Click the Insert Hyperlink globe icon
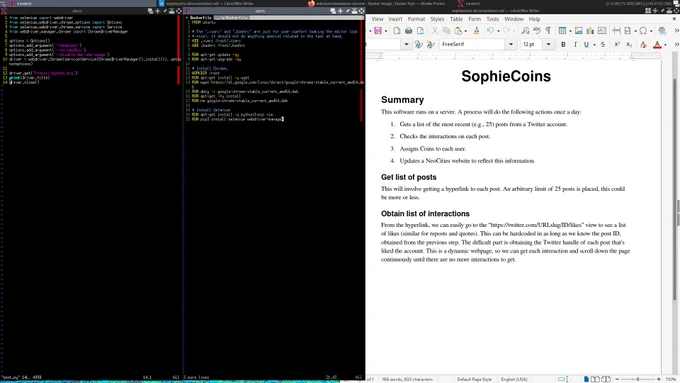 coord(662,30)
